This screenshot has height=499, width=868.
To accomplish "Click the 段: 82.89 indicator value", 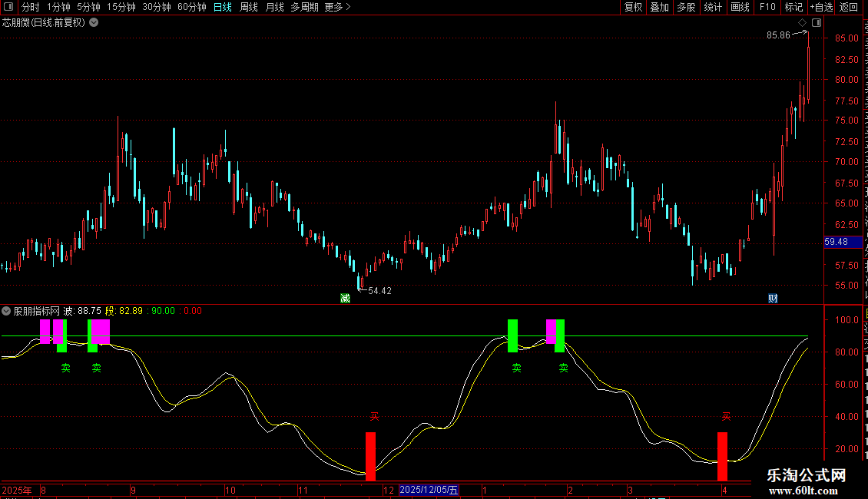I will [124, 311].
